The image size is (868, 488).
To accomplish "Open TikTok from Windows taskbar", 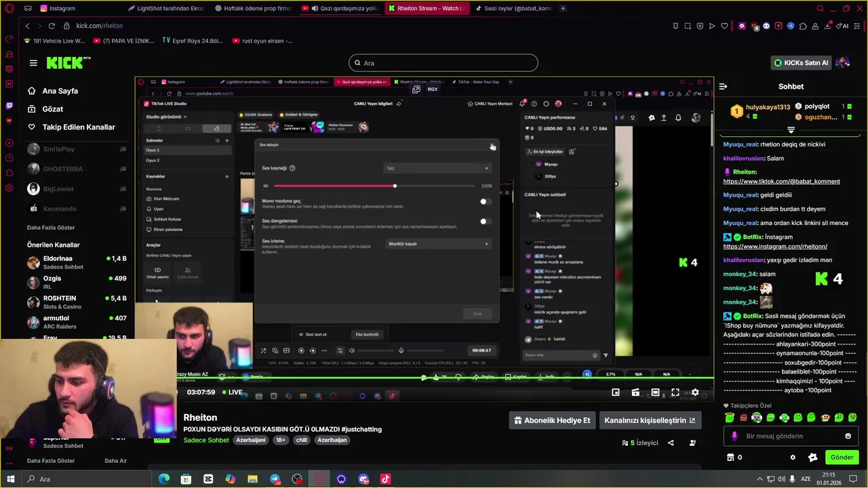I will pyautogui.click(x=385, y=479).
